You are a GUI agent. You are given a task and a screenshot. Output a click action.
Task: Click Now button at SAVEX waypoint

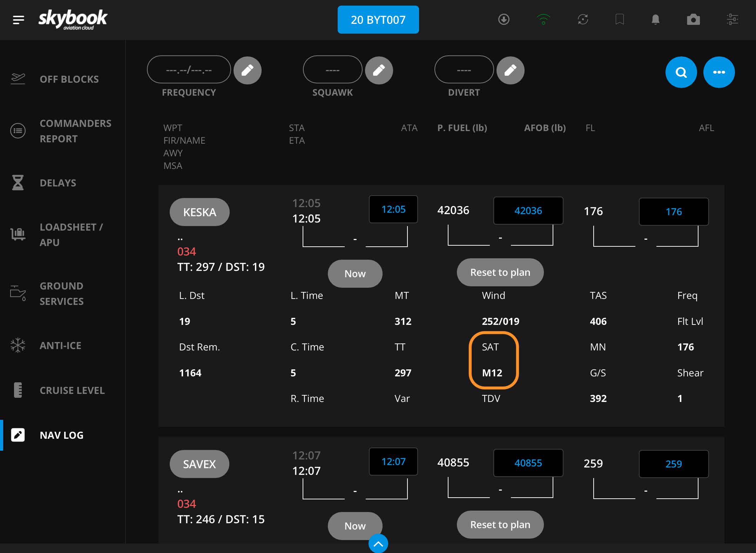coord(355,526)
